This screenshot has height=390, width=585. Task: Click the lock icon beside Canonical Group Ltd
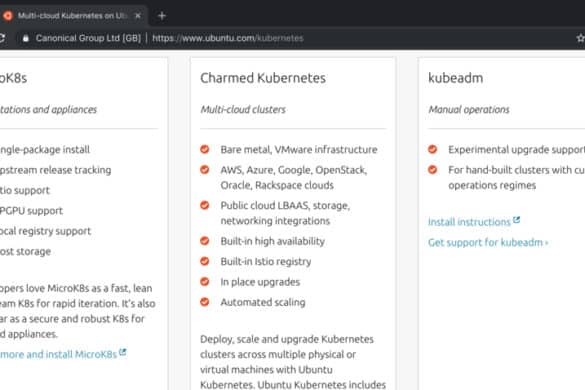(x=25, y=38)
